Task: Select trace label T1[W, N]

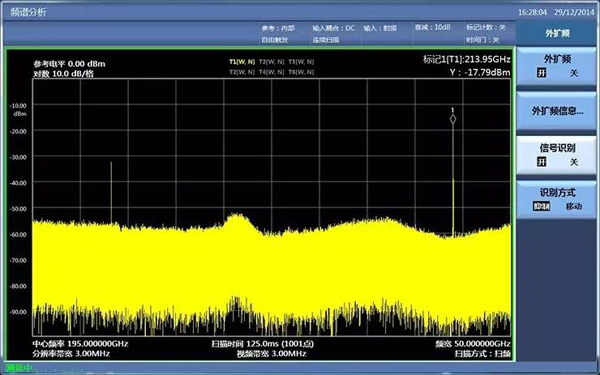Action: coord(242,62)
